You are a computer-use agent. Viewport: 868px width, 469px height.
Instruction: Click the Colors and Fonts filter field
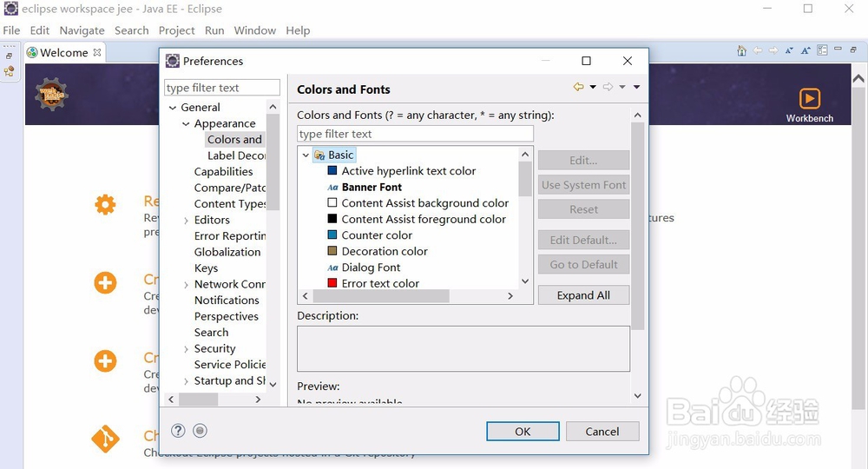click(x=415, y=134)
